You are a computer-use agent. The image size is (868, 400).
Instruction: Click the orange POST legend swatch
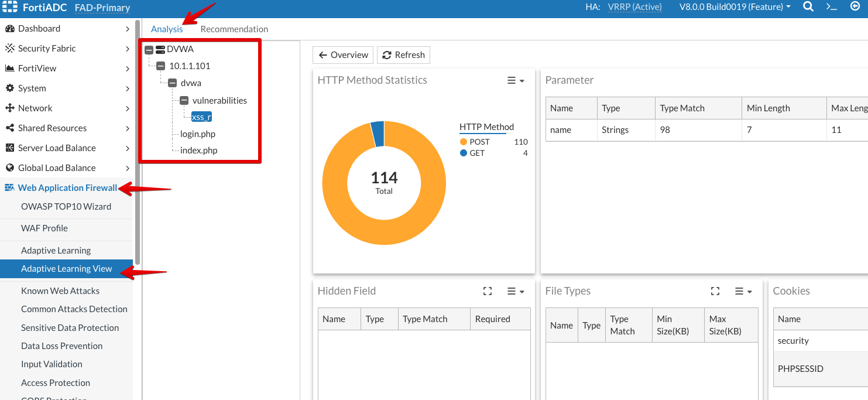[x=464, y=142]
